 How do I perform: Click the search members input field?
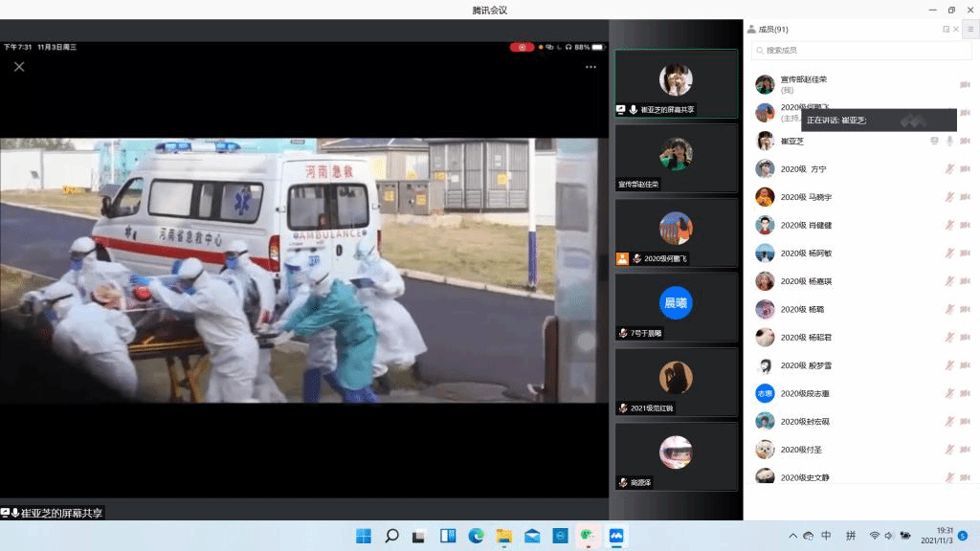[x=848, y=50]
